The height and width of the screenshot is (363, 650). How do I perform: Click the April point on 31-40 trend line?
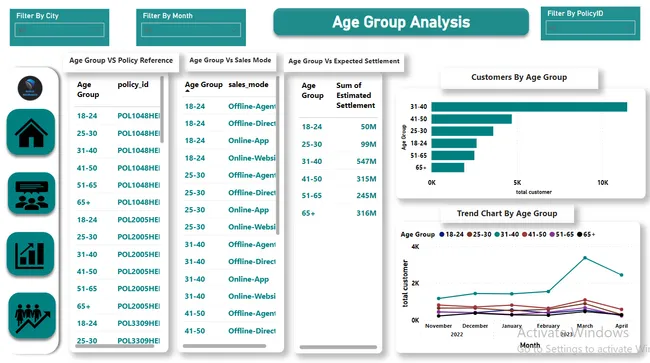(x=621, y=275)
